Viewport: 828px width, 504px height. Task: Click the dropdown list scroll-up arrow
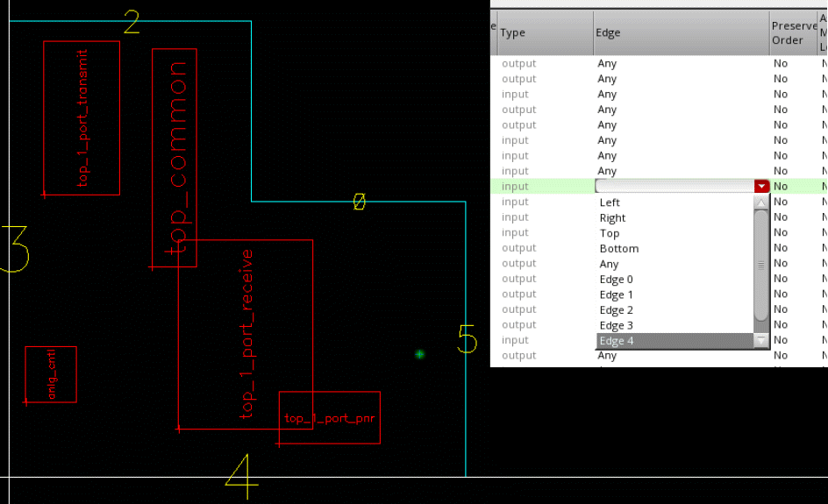(x=761, y=202)
